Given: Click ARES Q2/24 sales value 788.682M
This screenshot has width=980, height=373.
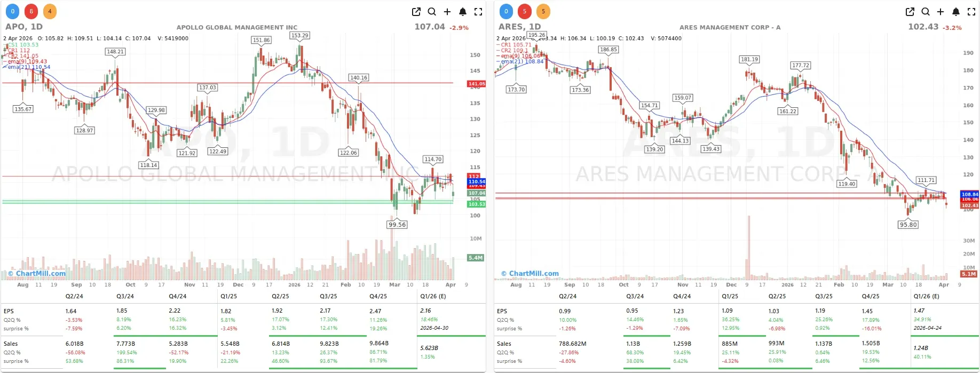Looking at the screenshot, I should click(x=573, y=344).
